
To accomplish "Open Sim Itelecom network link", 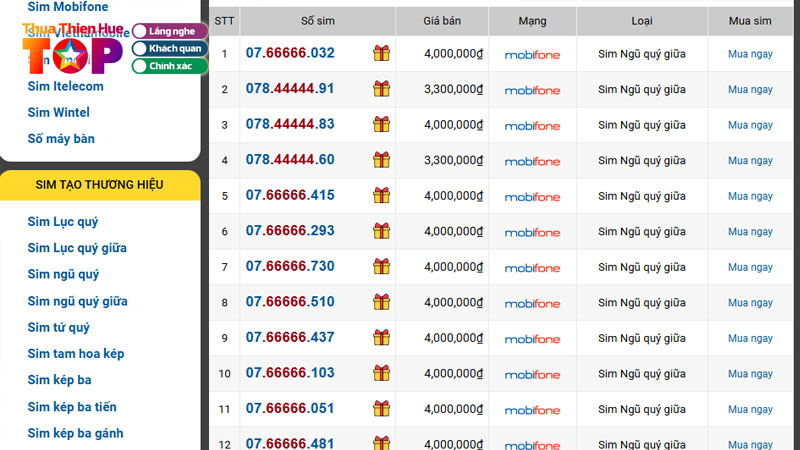I will pyautogui.click(x=65, y=86).
